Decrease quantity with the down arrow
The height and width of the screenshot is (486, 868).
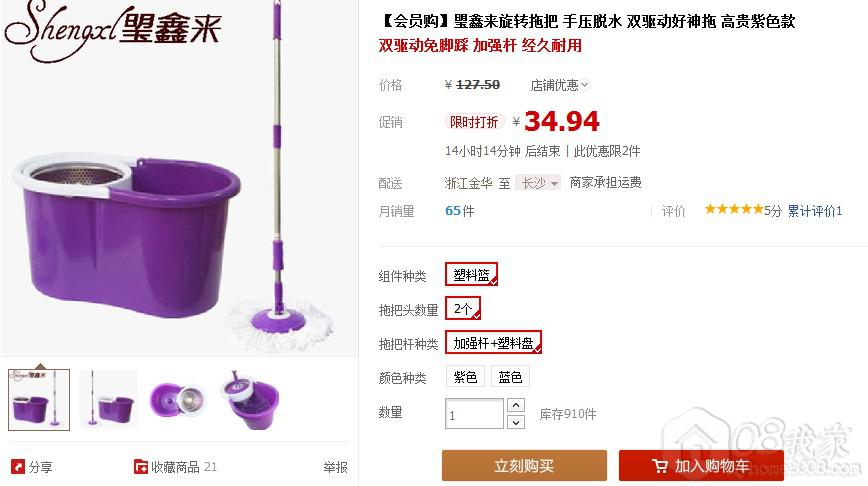(x=515, y=422)
